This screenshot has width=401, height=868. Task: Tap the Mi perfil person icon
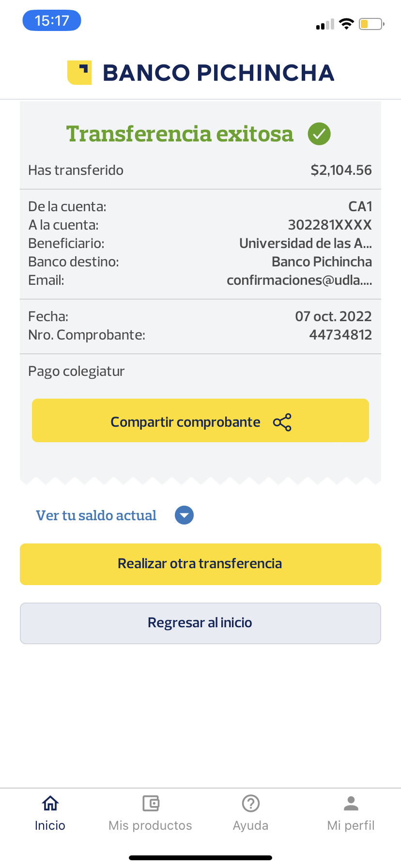351,804
